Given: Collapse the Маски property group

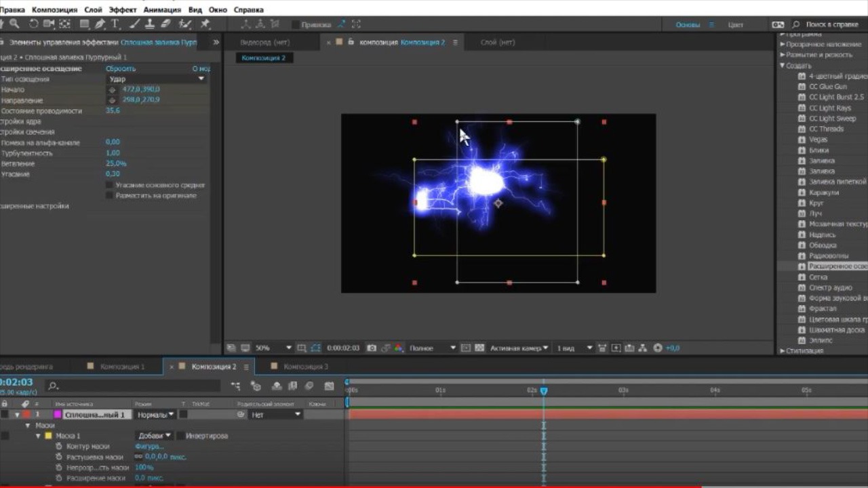Looking at the screenshot, I should coord(28,425).
